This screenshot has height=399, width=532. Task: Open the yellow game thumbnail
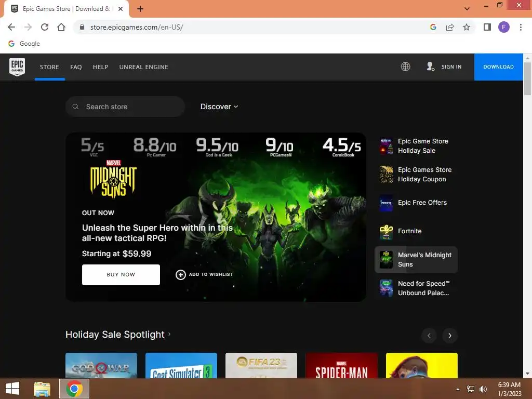coord(422,365)
